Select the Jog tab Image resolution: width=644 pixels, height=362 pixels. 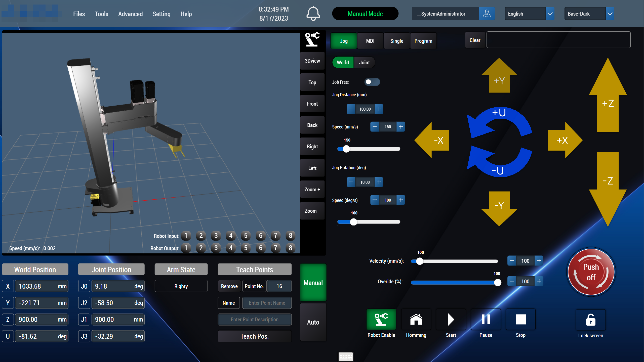(x=344, y=41)
